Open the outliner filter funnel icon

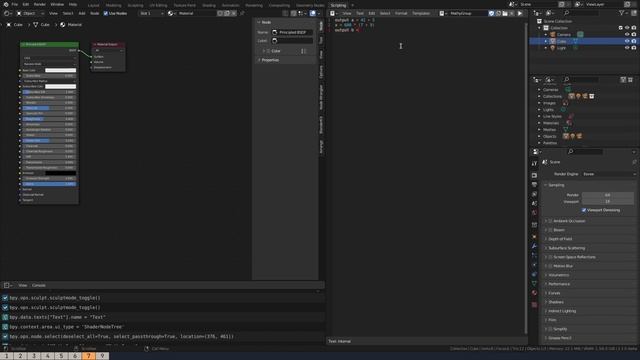(x=622, y=13)
